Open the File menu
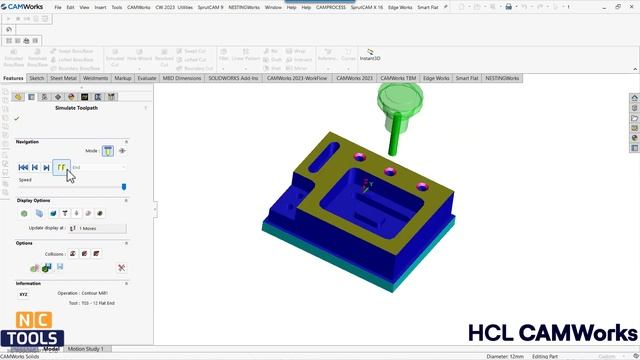This screenshot has width=640, height=360. [x=58, y=7]
